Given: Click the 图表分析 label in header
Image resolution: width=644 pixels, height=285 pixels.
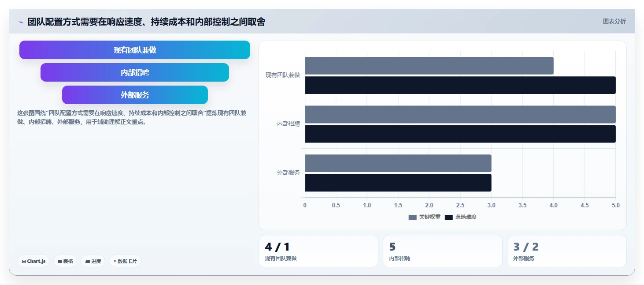Looking at the screenshot, I should 614,21.
